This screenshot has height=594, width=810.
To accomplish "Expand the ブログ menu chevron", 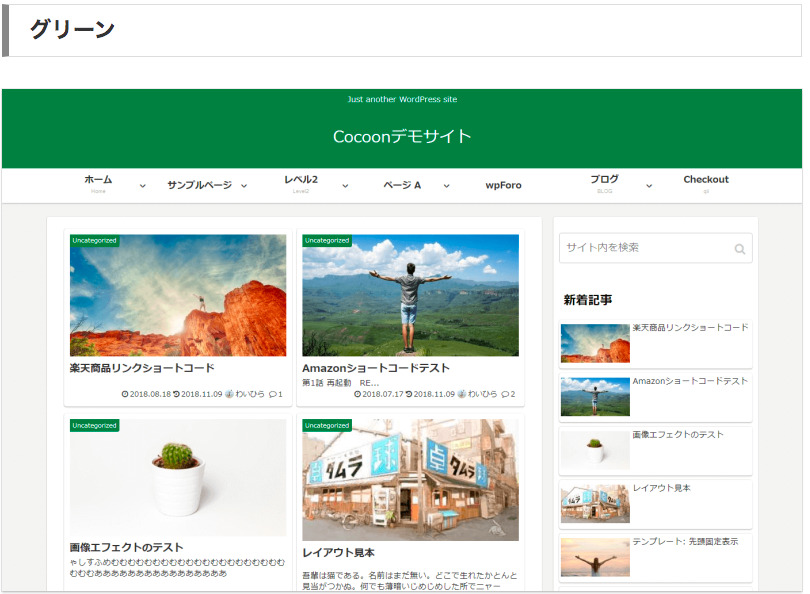I will tap(649, 186).
